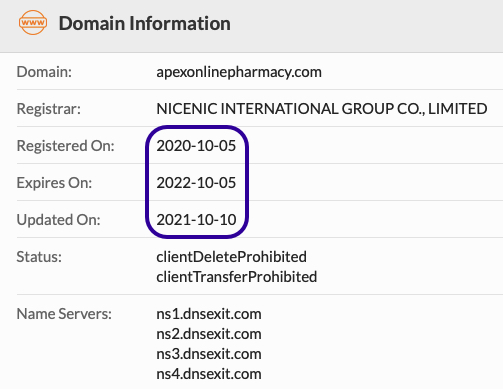Click the Status: label
Screen dimensions: 503x389
[39, 257]
